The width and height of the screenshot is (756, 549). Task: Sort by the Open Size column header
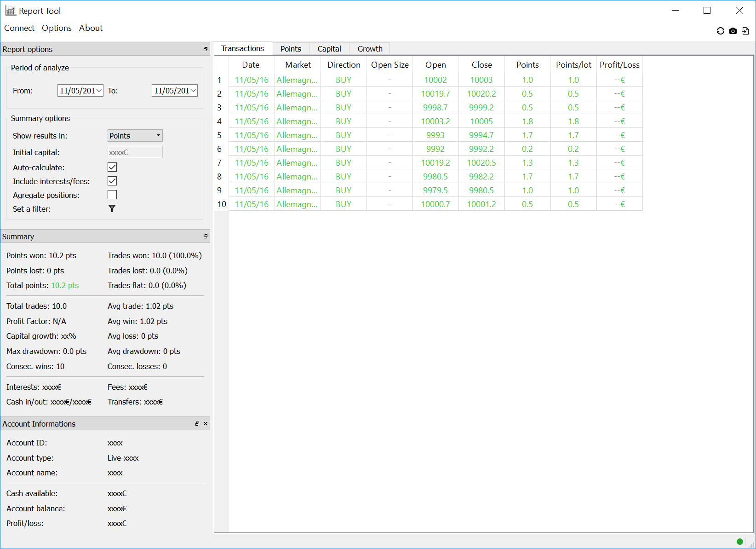tap(390, 65)
